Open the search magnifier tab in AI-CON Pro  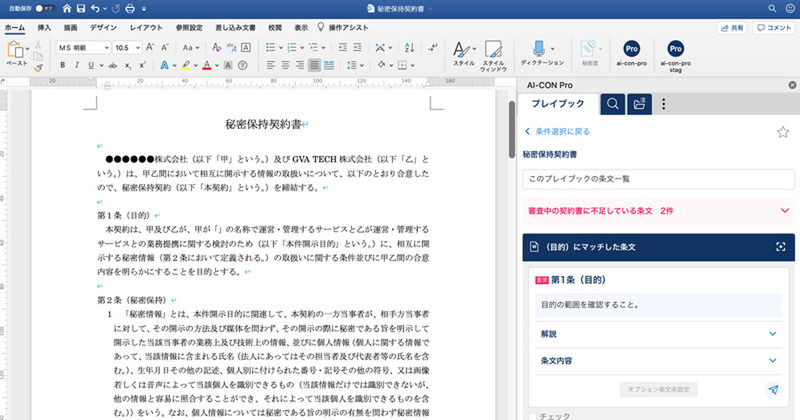pyautogui.click(x=613, y=104)
